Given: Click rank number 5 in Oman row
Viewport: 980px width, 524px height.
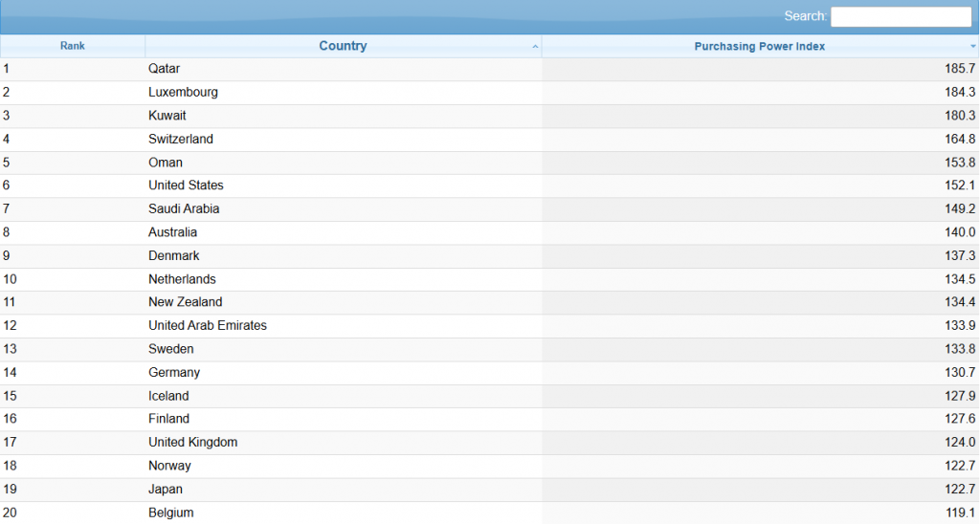Looking at the screenshot, I should tap(7, 163).
